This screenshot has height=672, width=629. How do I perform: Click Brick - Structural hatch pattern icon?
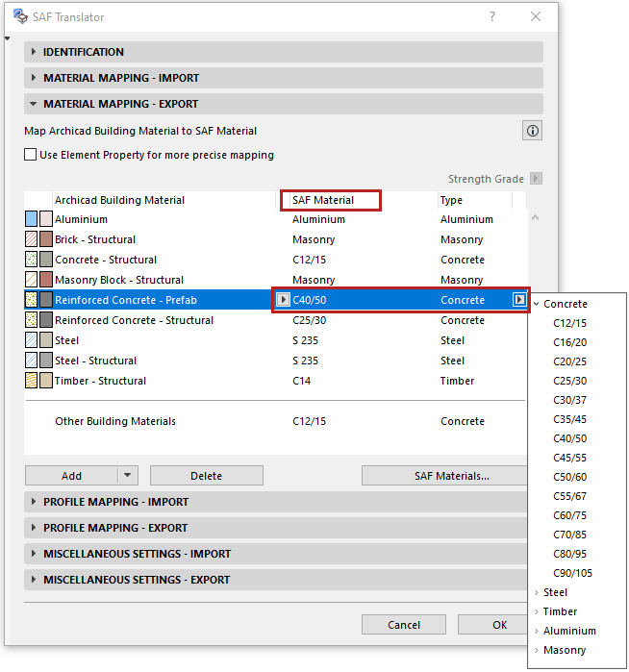pos(32,239)
